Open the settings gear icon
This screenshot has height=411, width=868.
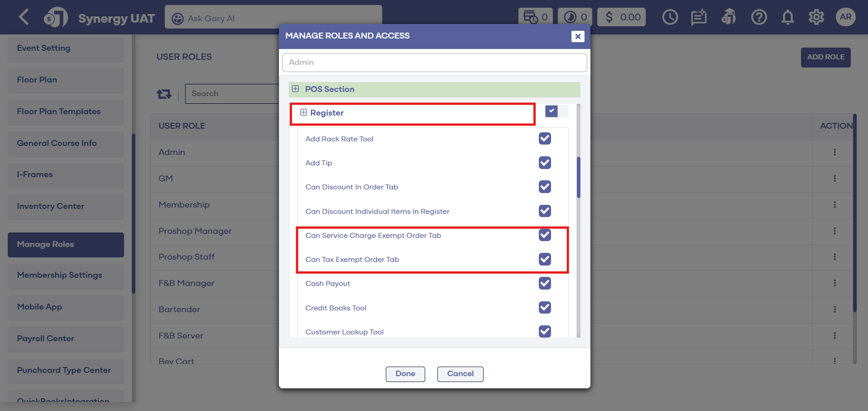pos(816,18)
